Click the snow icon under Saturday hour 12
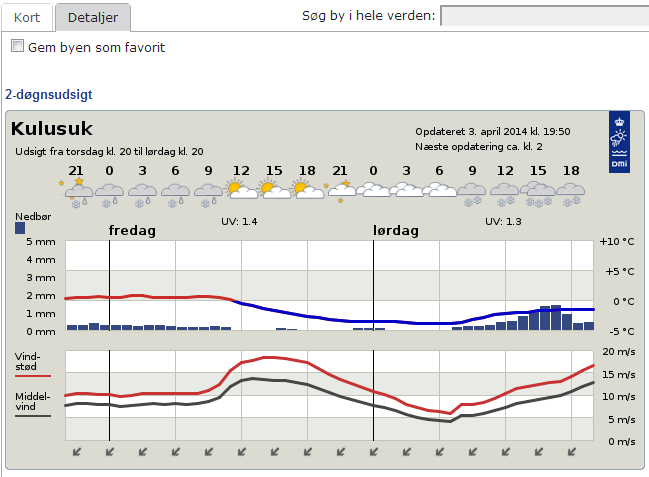649x477 pixels. pos(505,195)
